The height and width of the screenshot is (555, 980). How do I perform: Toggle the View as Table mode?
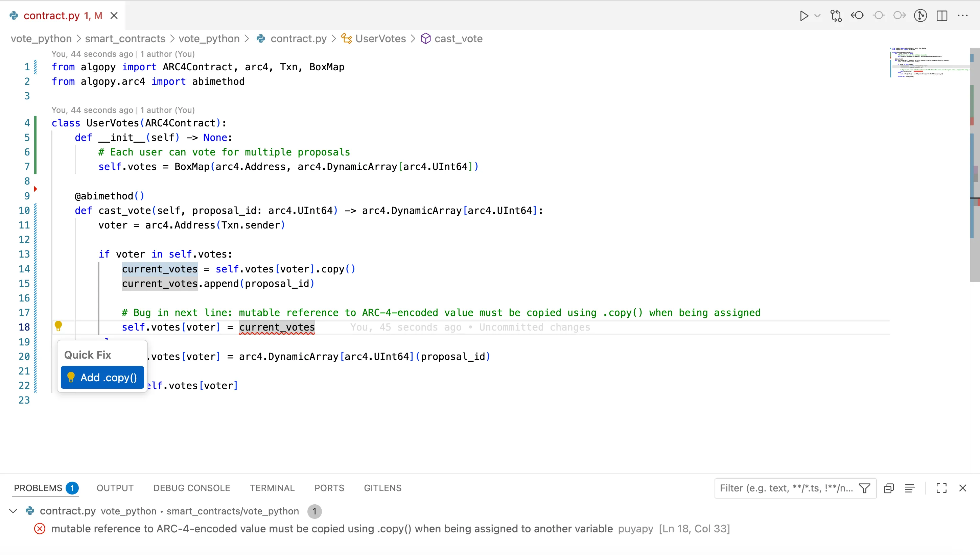tap(910, 488)
